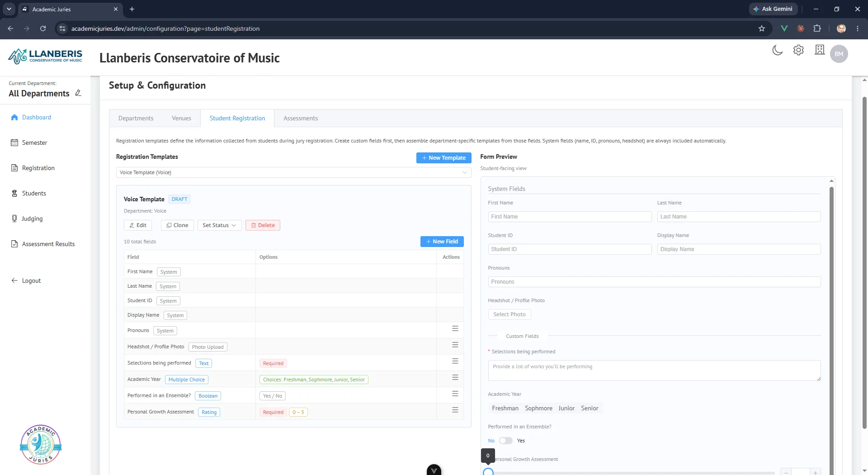Select Junior academic year option
Image resolution: width=868 pixels, height=475 pixels.
click(x=566, y=408)
